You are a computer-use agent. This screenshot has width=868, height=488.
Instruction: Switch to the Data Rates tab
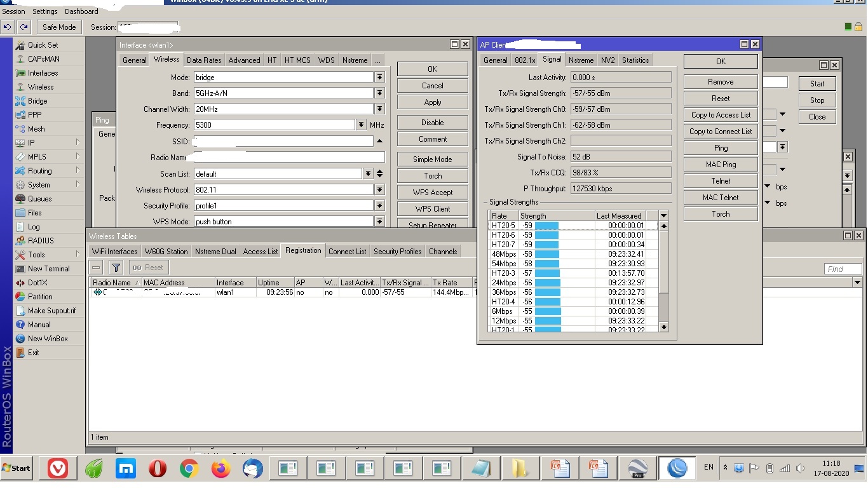[204, 60]
